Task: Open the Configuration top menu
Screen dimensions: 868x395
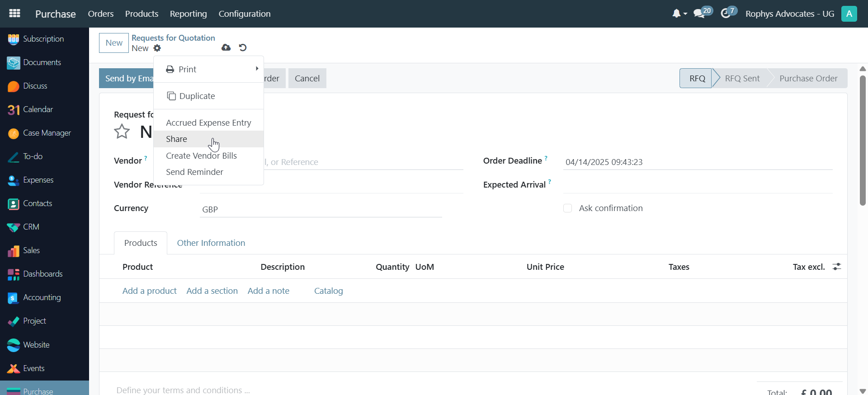Action: click(x=245, y=14)
